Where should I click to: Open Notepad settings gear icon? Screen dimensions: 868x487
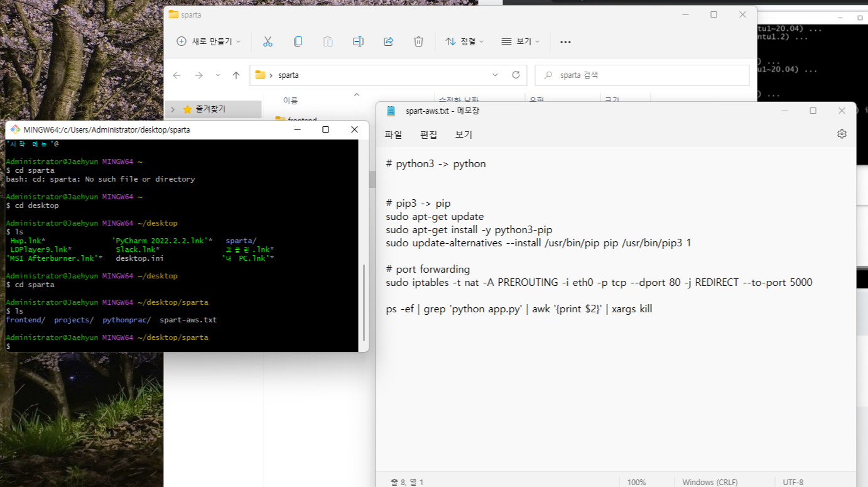tap(842, 134)
